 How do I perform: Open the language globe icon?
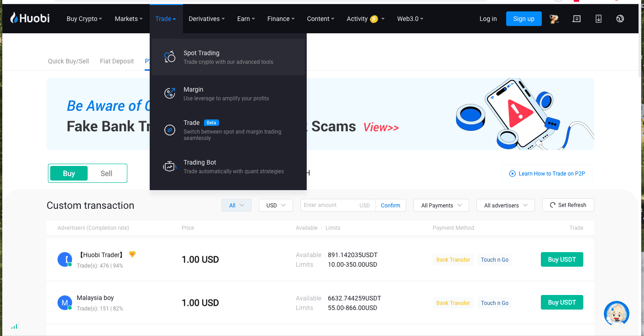coord(620,19)
